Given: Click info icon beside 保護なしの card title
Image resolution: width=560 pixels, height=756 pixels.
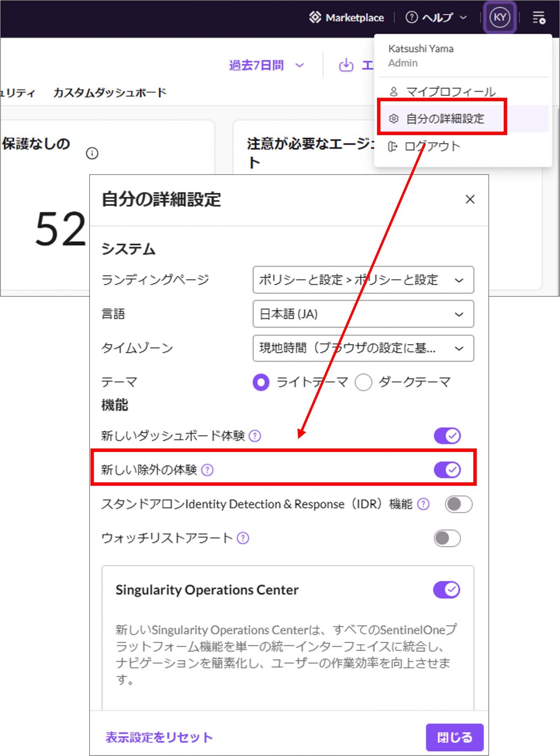Looking at the screenshot, I should 92,153.
